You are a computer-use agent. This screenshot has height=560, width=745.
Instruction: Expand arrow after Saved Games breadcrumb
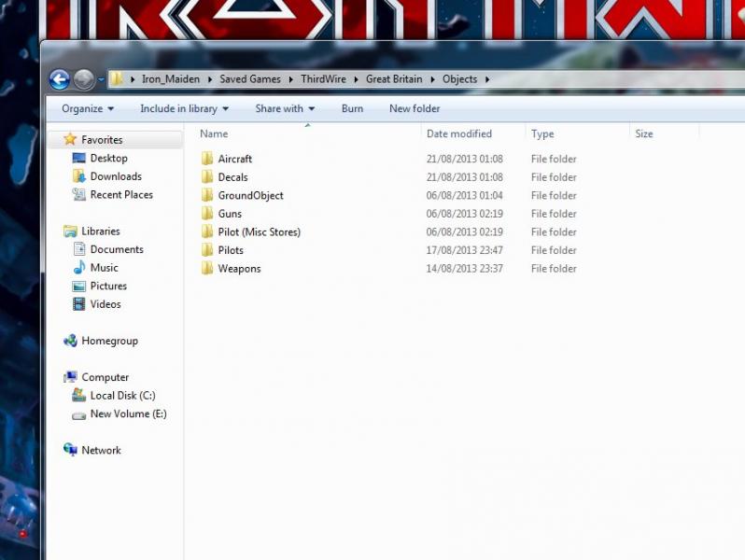pyautogui.click(x=290, y=79)
